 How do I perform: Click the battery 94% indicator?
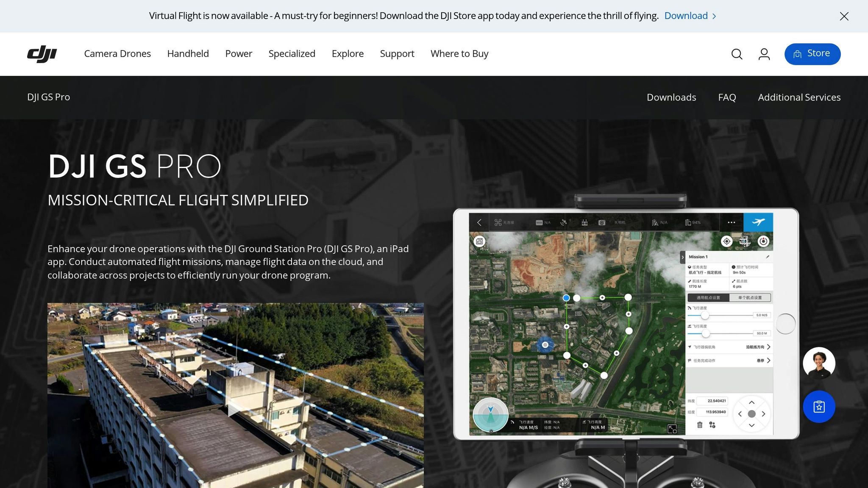point(693,222)
